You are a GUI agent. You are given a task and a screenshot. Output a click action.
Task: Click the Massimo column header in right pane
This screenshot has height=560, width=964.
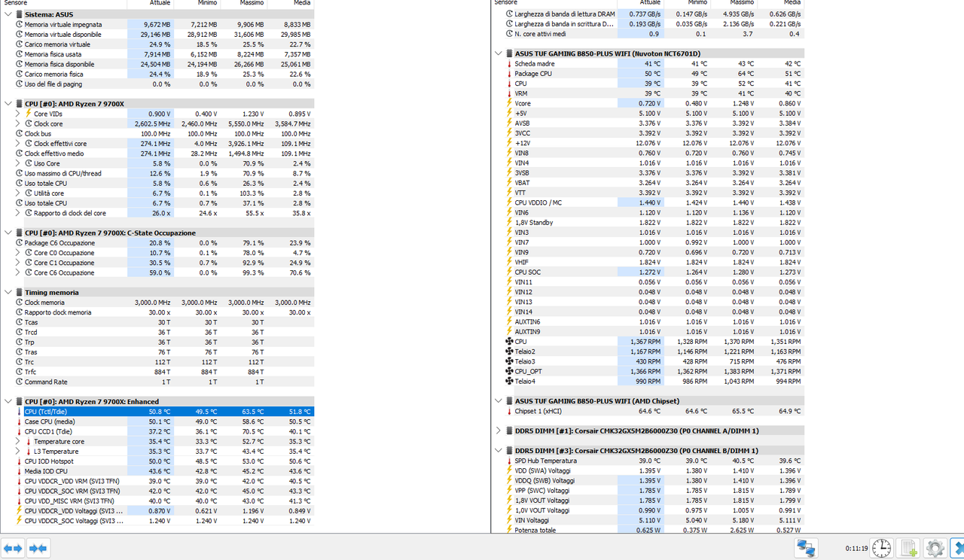point(734,3)
